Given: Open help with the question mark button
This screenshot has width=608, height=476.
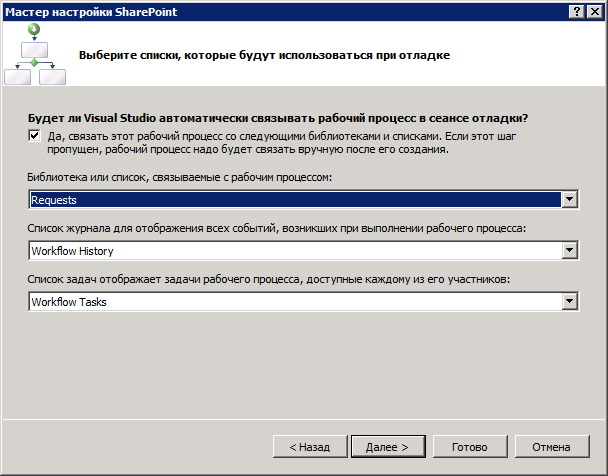Looking at the screenshot, I should tap(577, 12).
